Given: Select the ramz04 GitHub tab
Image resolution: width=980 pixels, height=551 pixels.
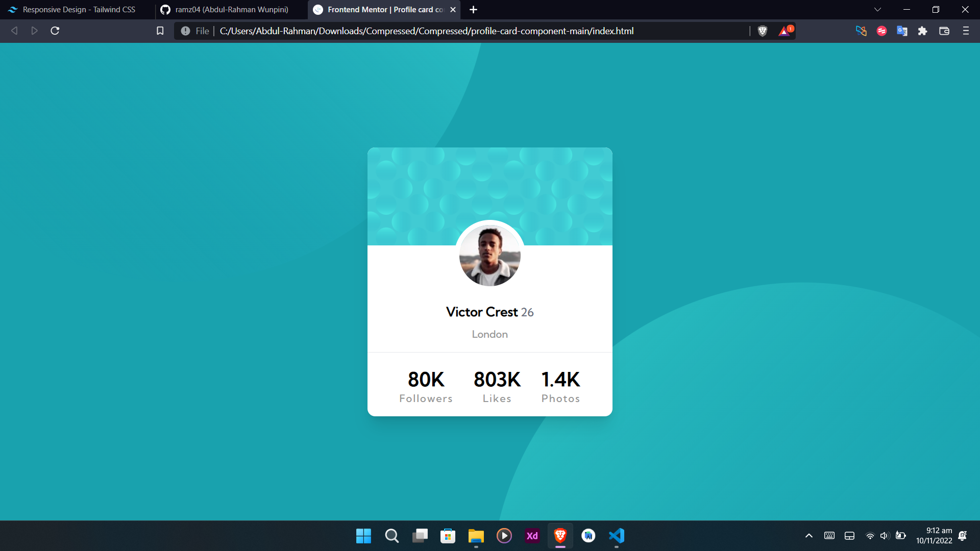Looking at the screenshot, I should 230,9.
